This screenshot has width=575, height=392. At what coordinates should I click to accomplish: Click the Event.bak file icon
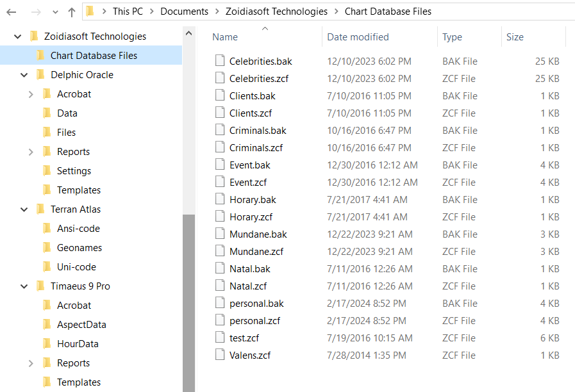220,164
